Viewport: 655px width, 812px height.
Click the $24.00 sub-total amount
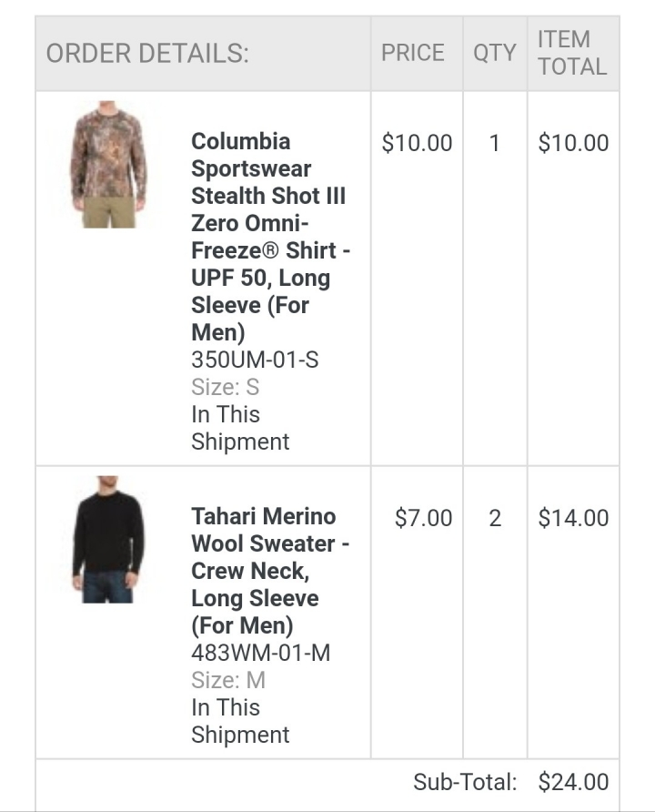[x=573, y=782]
